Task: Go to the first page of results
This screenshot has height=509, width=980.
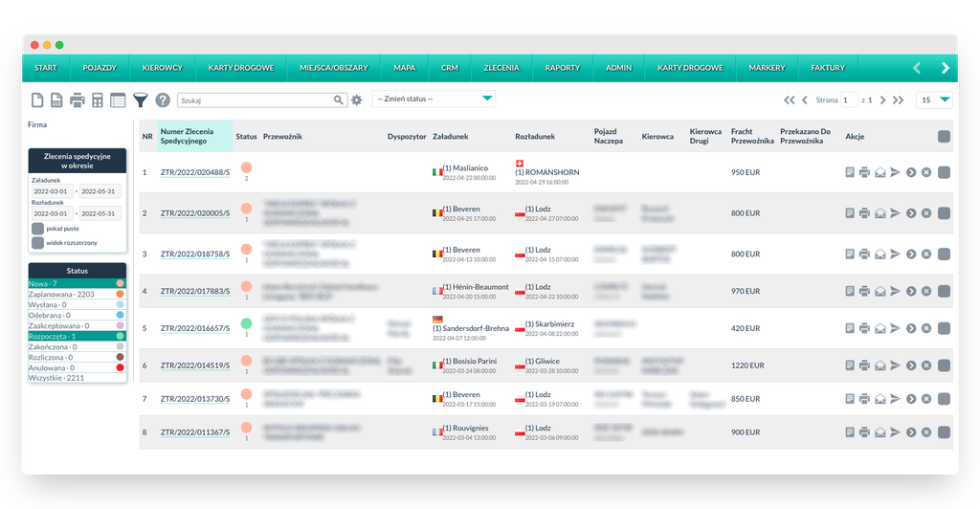Action: tap(790, 100)
